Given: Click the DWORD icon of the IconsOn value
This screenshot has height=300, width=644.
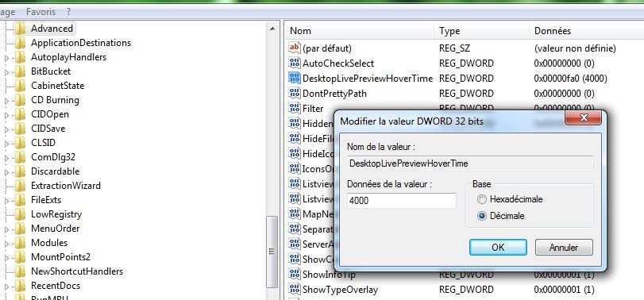Looking at the screenshot, I should (295, 169).
